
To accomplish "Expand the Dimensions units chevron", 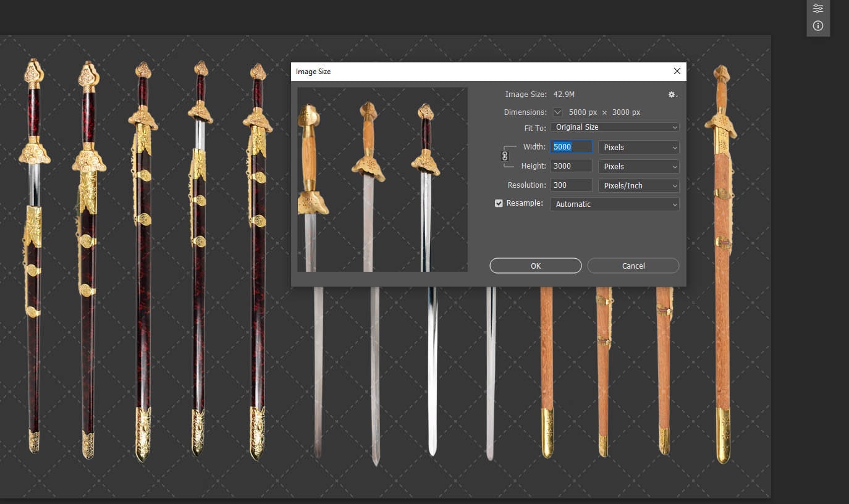I will pyautogui.click(x=558, y=112).
